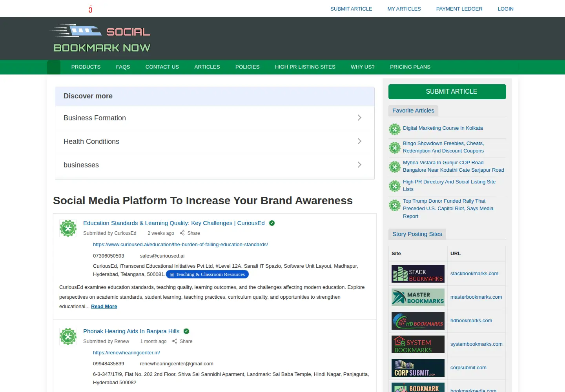565x392 pixels.
Task: Click Read More on CuriousEd article
Action: point(104,307)
